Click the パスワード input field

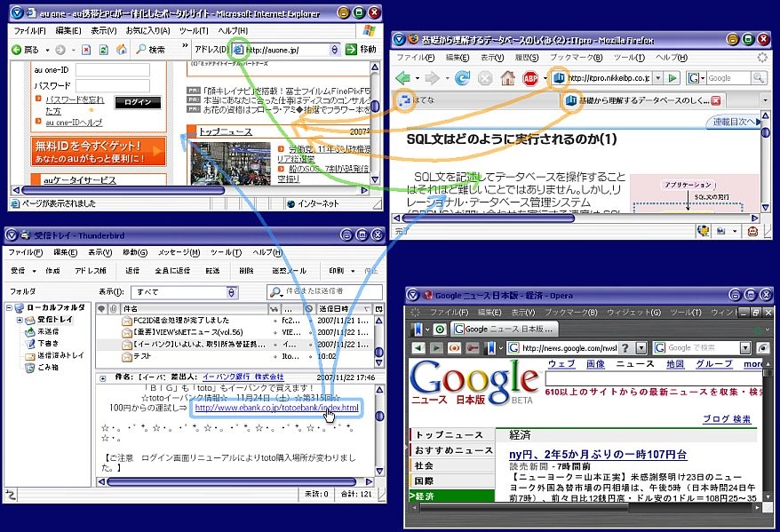coord(113,85)
